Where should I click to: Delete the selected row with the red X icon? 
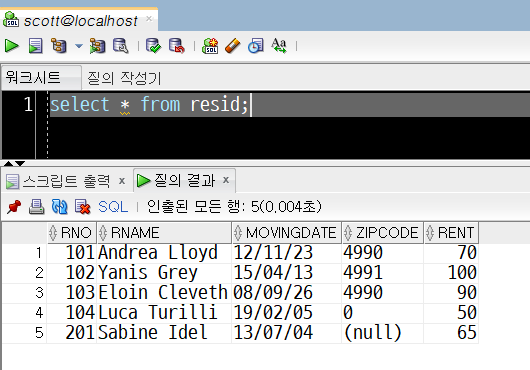(82, 207)
